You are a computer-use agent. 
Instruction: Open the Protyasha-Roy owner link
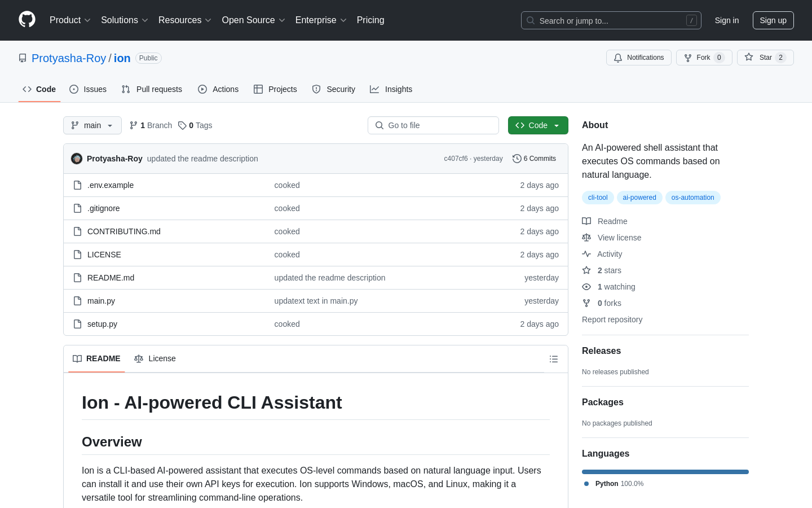pyautogui.click(x=69, y=58)
